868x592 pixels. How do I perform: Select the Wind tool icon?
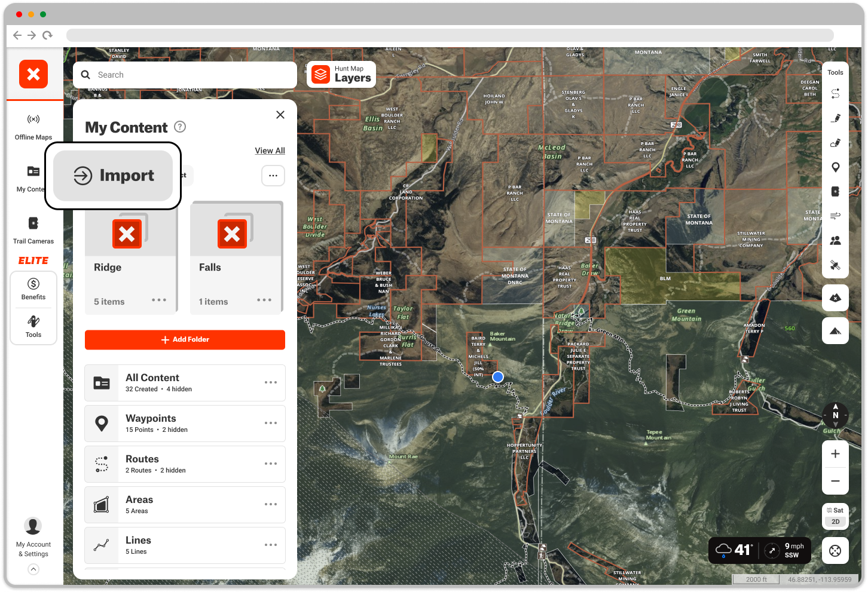[x=835, y=216]
